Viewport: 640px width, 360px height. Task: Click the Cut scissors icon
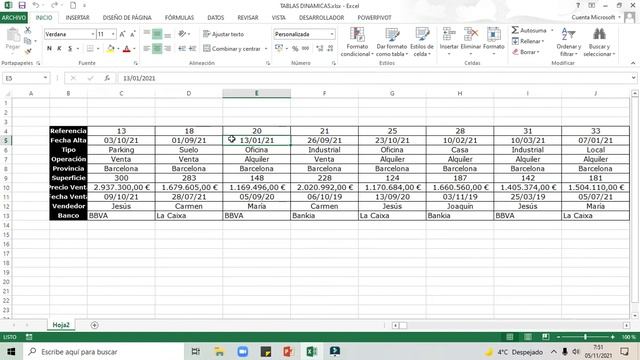coord(28,30)
